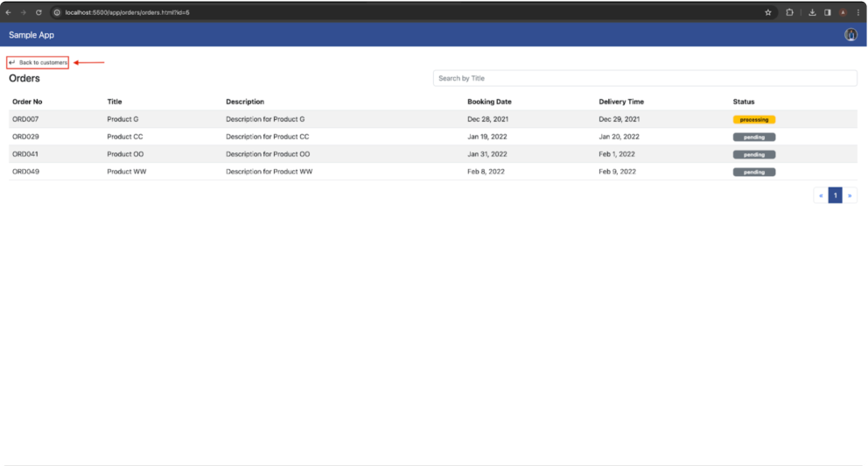Open browser downloads icon
The width and height of the screenshot is (868, 466).
pyautogui.click(x=812, y=12)
